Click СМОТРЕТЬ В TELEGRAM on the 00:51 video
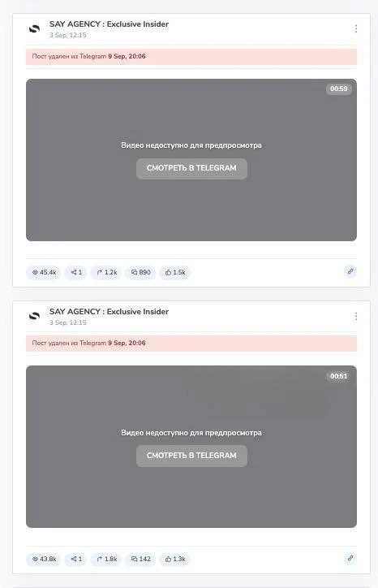Viewport: 378px width, 588px height. pyautogui.click(x=191, y=456)
